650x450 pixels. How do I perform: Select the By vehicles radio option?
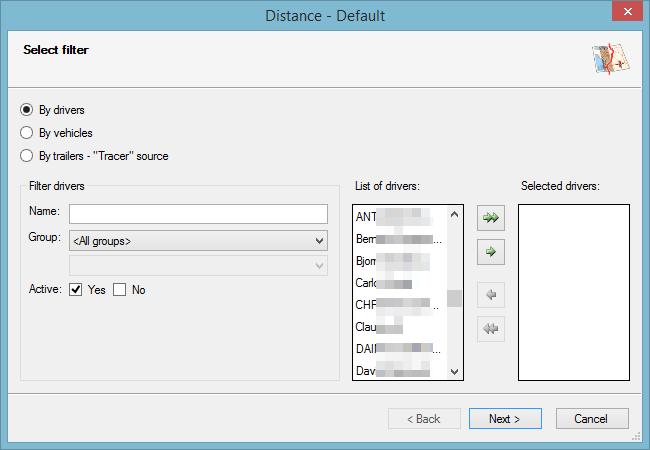coord(27,133)
